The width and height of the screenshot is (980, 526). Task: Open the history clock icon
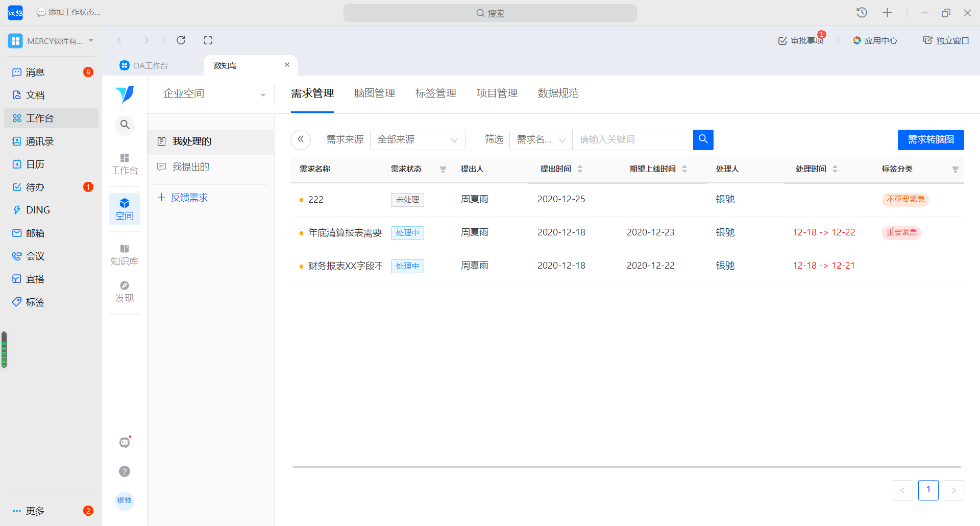point(862,13)
